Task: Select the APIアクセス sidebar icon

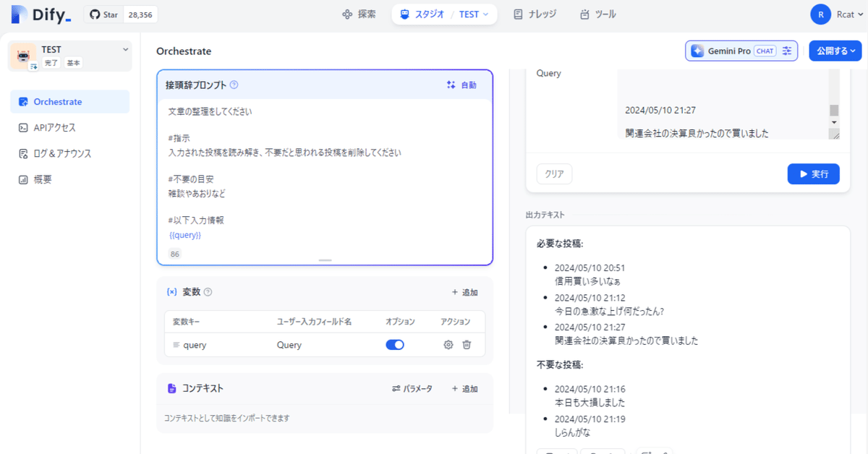Action: (23, 127)
